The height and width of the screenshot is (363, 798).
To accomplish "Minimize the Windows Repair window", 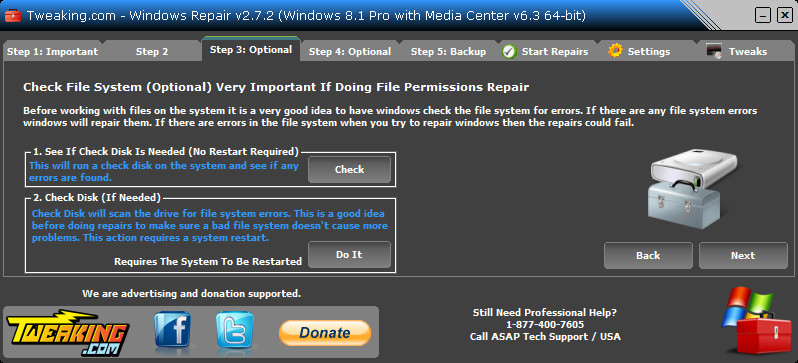I will 762,16.
